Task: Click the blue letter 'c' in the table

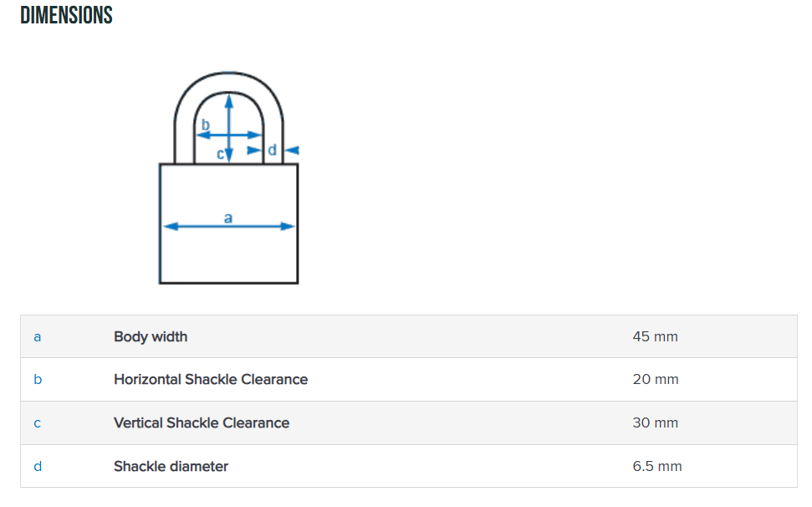Action: (x=37, y=423)
